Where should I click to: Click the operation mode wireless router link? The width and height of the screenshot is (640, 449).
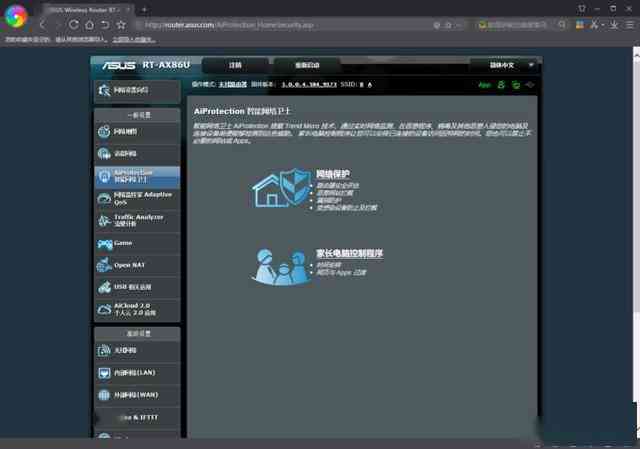233,84
